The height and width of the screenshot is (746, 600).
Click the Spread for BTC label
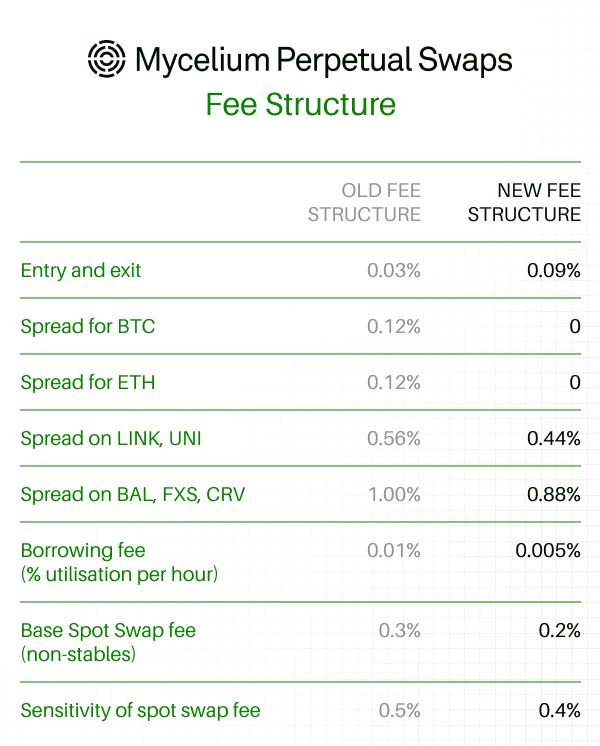pos(88,326)
